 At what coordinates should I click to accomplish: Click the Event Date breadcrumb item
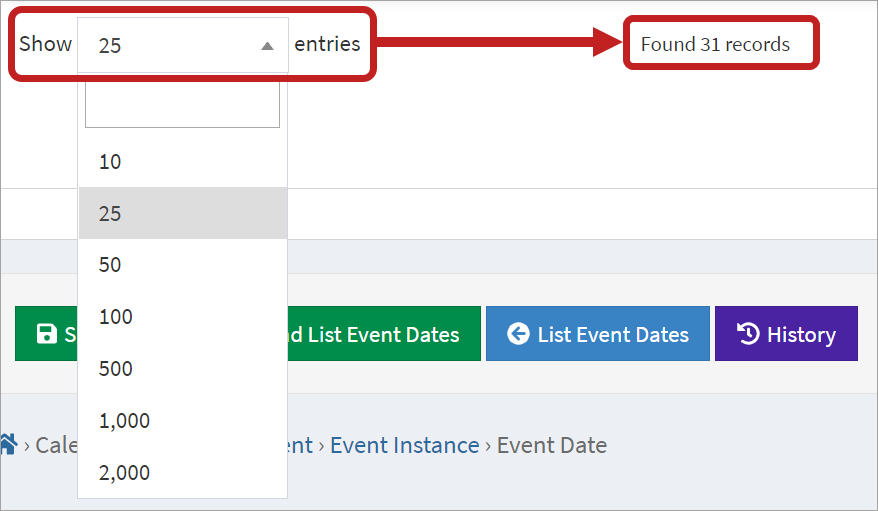tap(551, 445)
